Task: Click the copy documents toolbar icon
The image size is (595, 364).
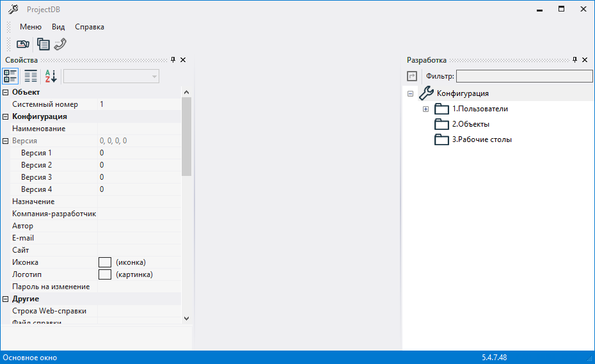Action: [43, 44]
